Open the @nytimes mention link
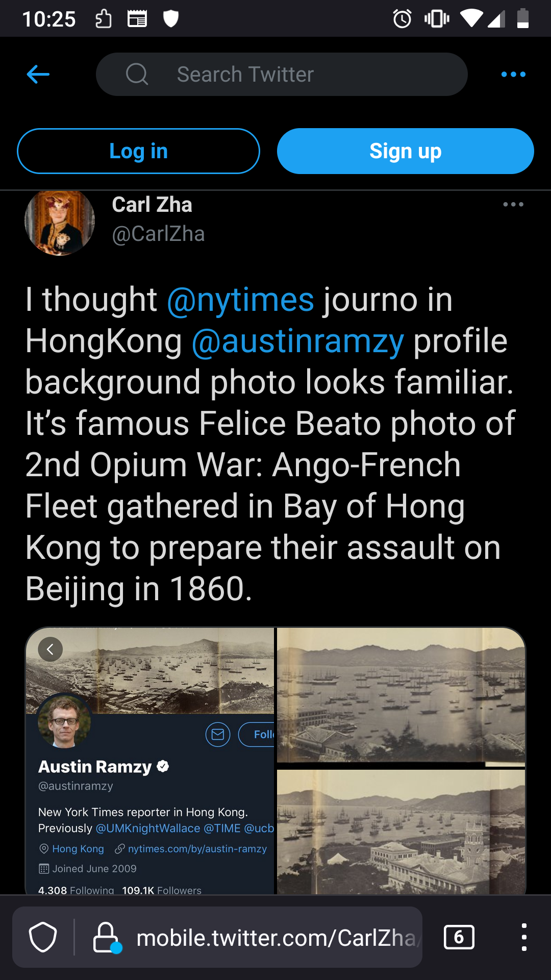The width and height of the screenshot is (551, 980). click(240, 300)
